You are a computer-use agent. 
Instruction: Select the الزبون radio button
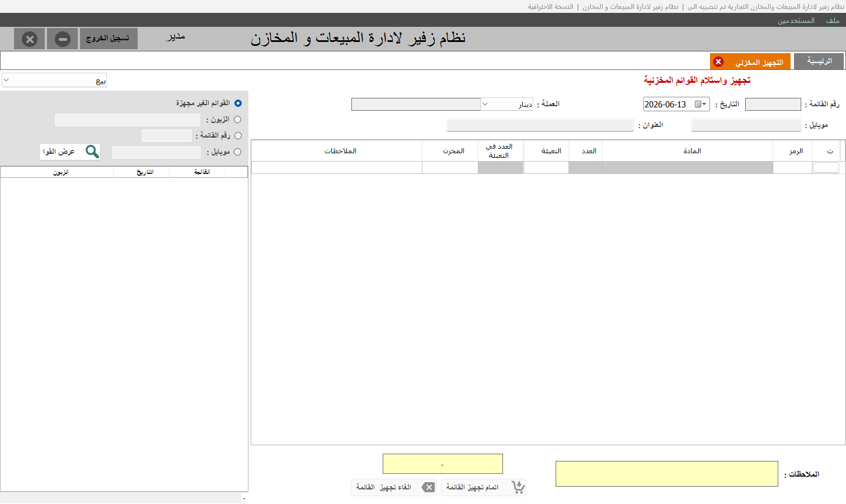click(237, 119)
